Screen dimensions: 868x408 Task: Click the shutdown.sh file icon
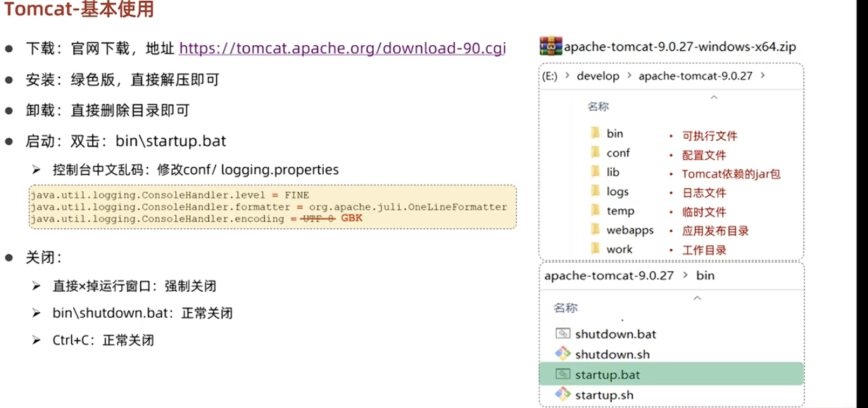click(x=562, y=354)
